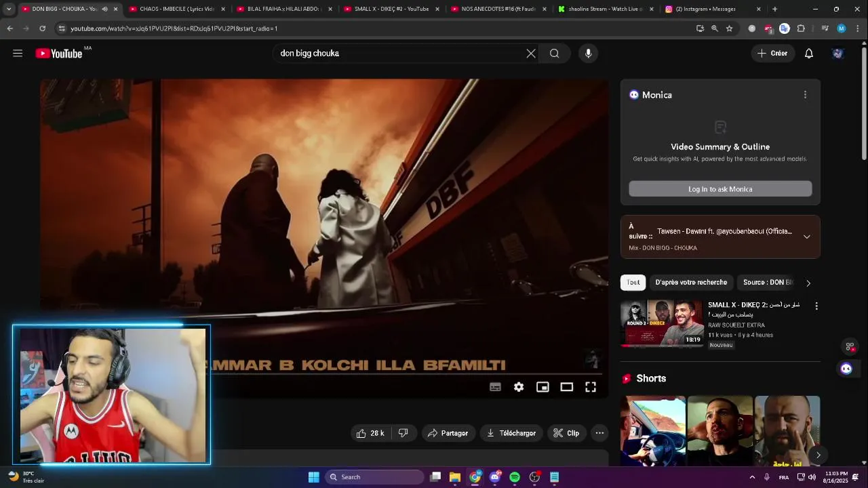Open the YouTube hamburger guide menu

(18, 54)
